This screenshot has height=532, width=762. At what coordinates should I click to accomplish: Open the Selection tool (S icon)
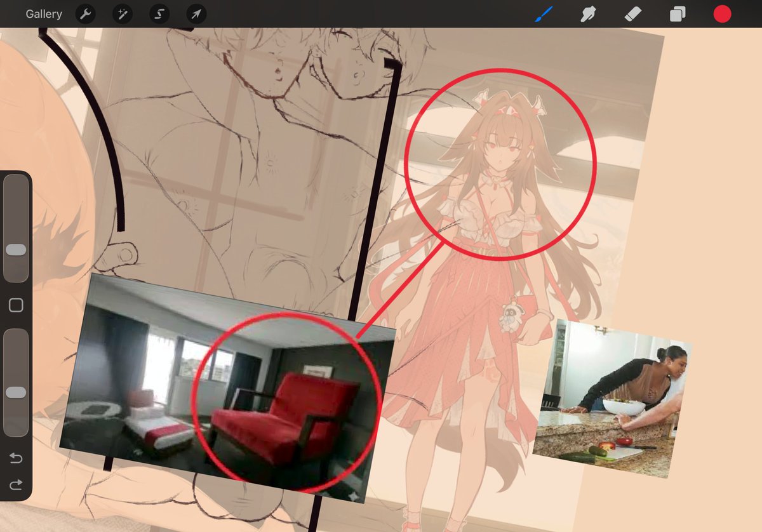(159, 14)
